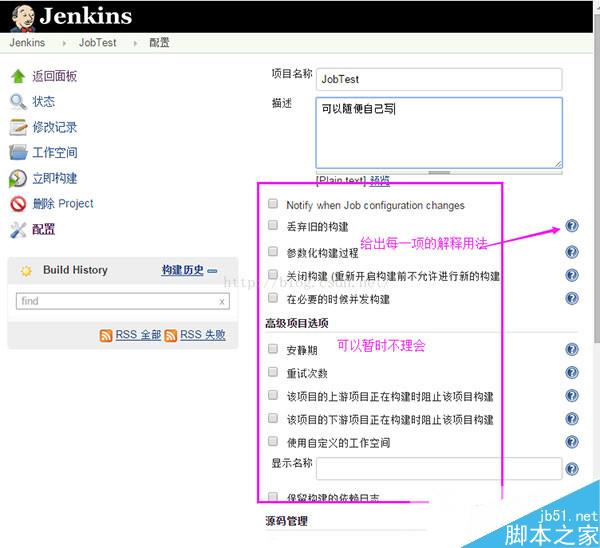Screen dimensions: 600x548
Task: Open help icon for 参数化构建过程
Action: 572,252
